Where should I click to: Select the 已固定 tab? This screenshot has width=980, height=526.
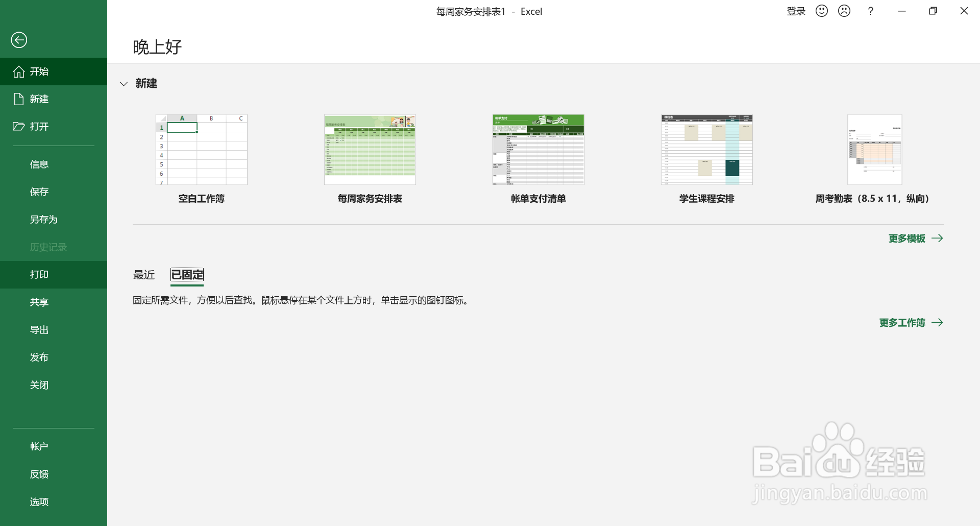click(x=187, y=275)
